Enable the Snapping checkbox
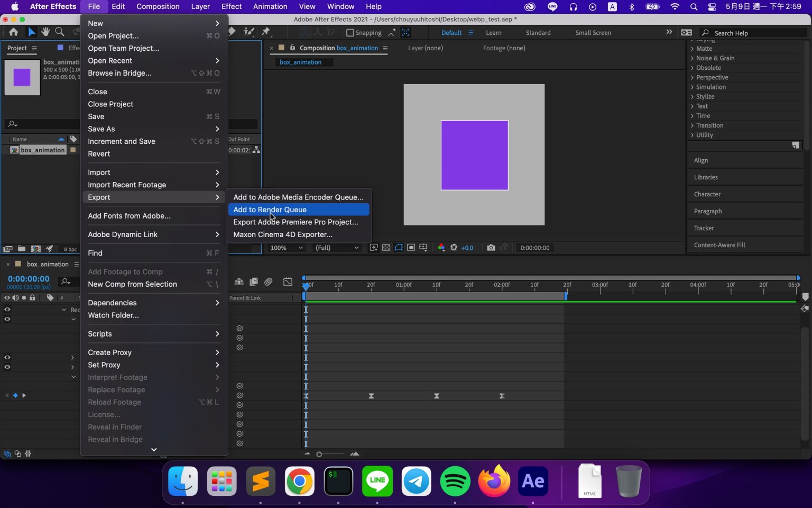The image size is (812, 508). (x=350, y=33)
